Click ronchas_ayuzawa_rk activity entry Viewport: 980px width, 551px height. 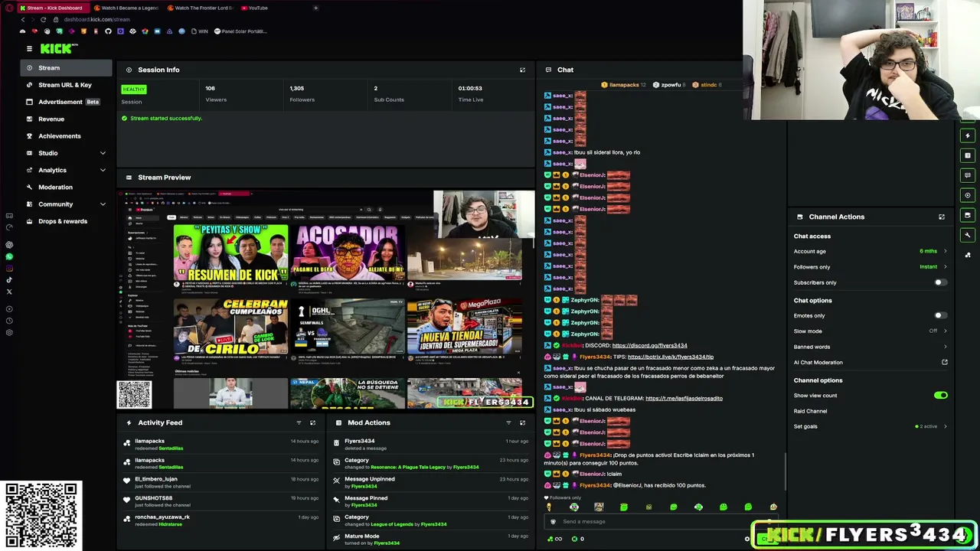click(220, 520)
